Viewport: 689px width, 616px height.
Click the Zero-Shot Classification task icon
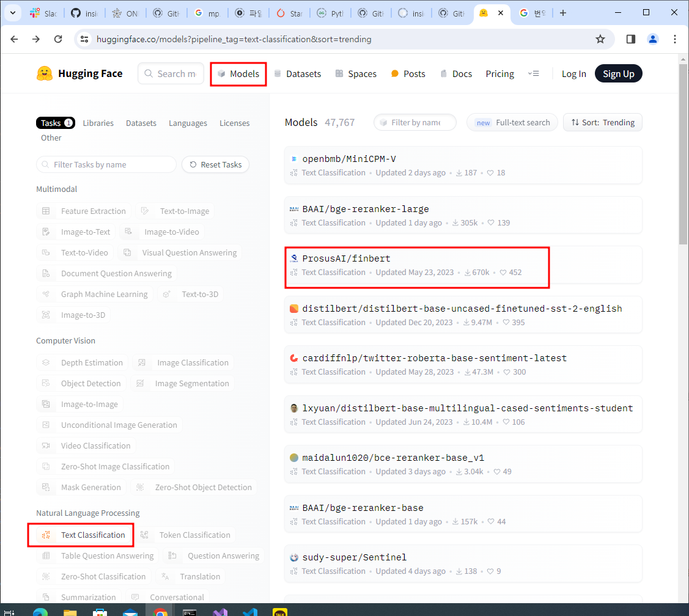point(46,576)
